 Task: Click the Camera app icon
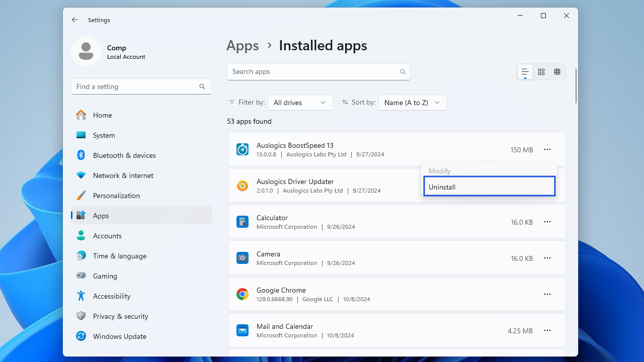pyautogui.click(x=243, y=258)
